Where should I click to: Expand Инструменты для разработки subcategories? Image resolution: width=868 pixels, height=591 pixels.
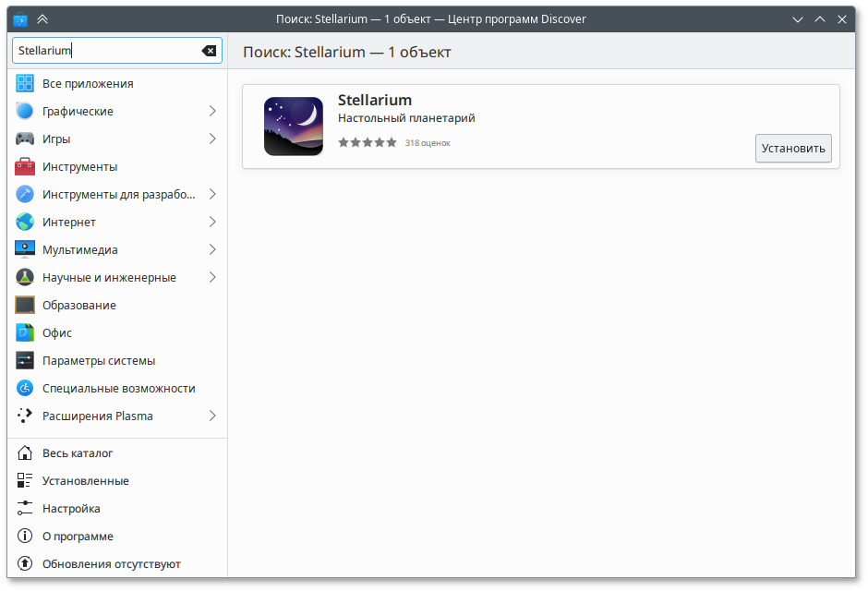click(x=212, y=195)
